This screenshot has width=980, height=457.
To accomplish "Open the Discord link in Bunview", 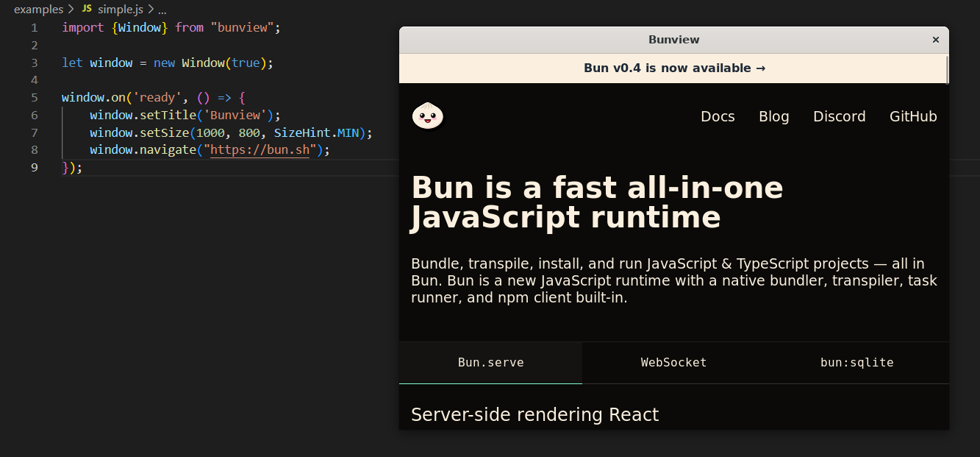I will tap(840, 116).
